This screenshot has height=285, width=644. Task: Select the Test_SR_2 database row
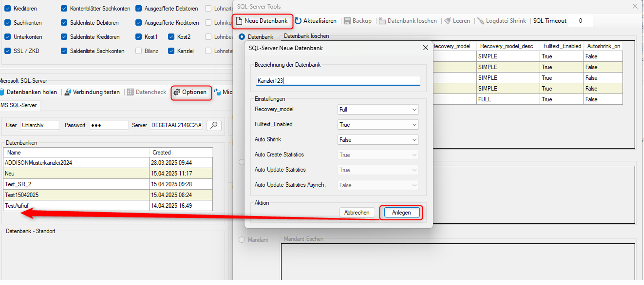coord(108,184)
